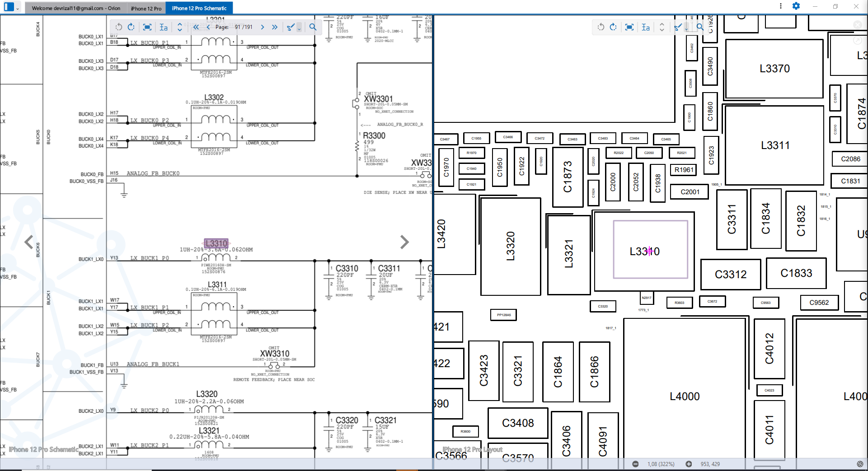
Task: Zoom out layout with minus button
Action: (x=635, y=464)
